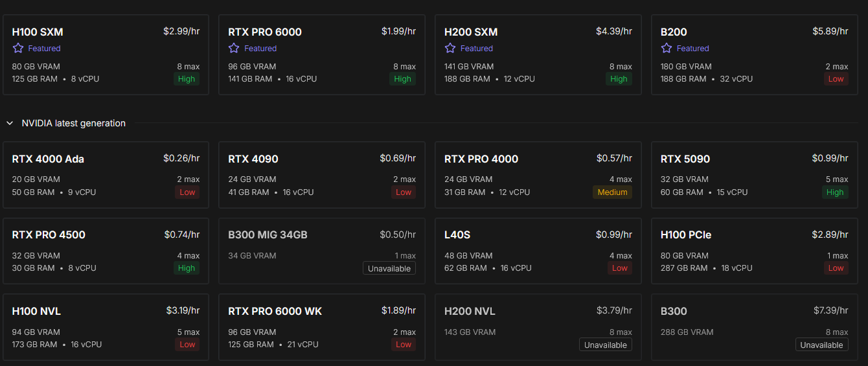Select the RTX PRO 4000 card title
The height and width of the screenshot is (366, 868).
481,159
